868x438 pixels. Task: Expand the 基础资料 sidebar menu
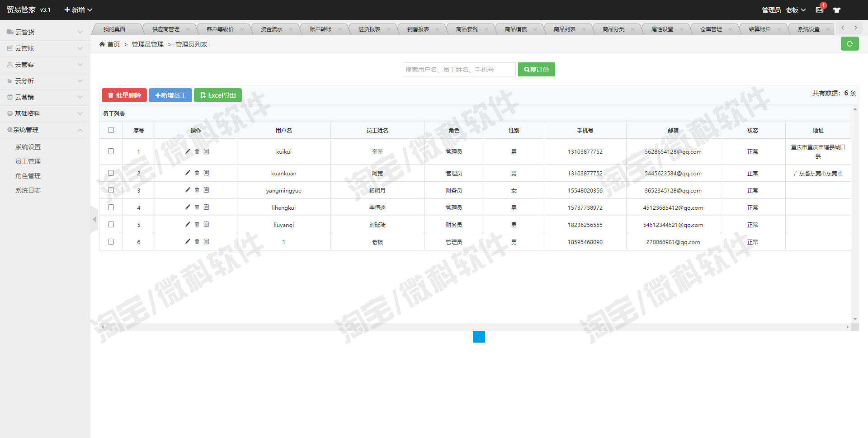tap(45, 113)
